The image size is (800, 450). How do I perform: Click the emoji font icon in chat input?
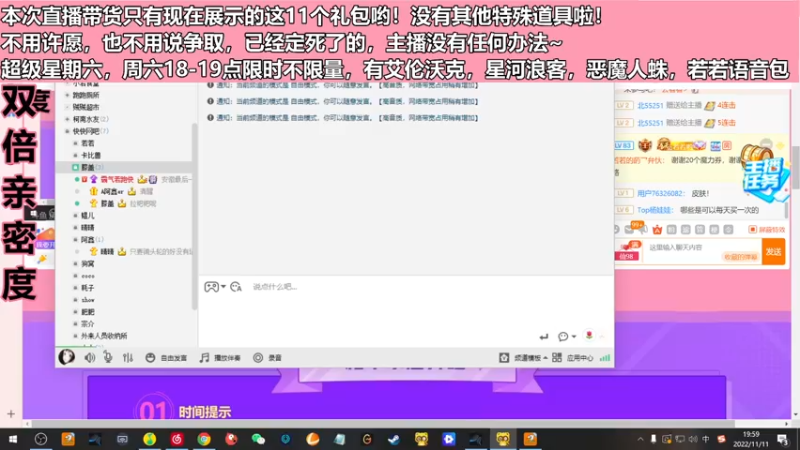pos(236,287)
